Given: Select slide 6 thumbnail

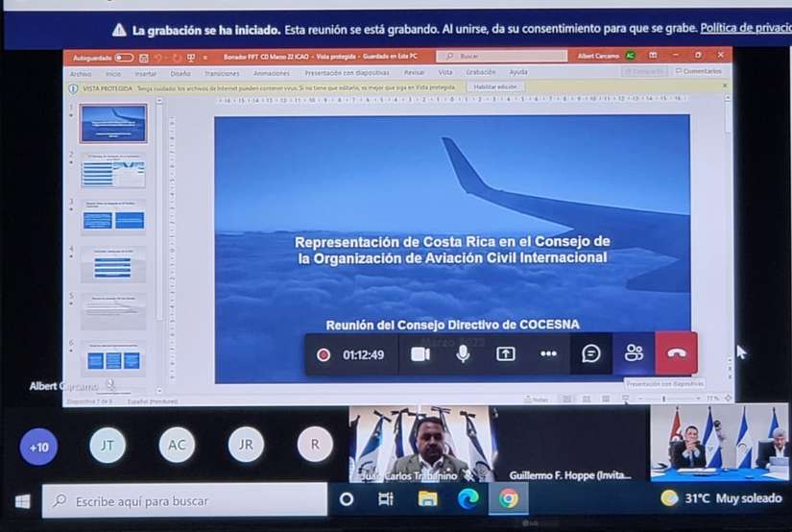Looking at the screenshot, I should (113, 358).
